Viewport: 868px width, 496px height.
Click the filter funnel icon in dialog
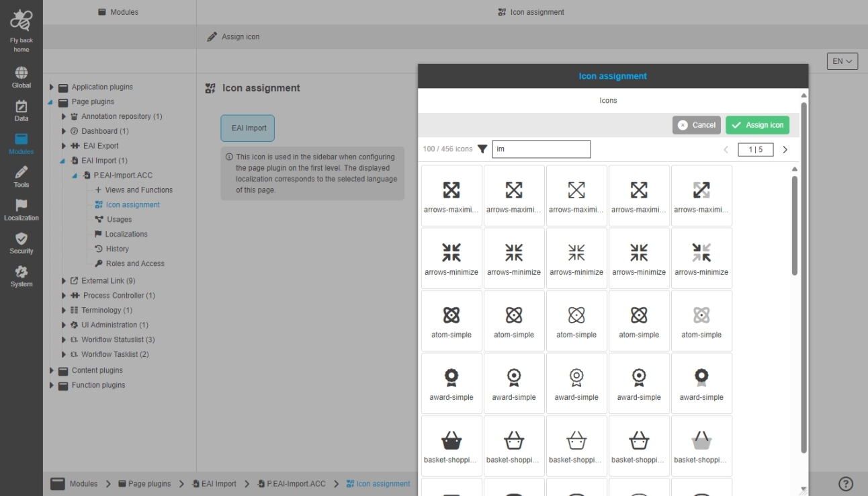tap(482, 149)
